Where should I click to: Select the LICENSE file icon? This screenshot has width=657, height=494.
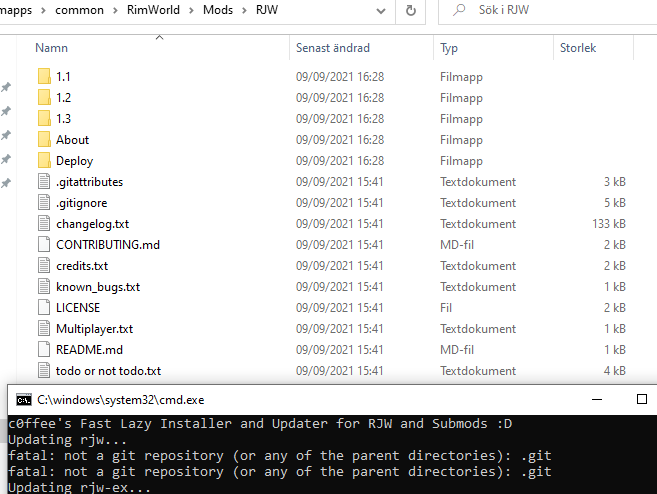pos(44,307)
